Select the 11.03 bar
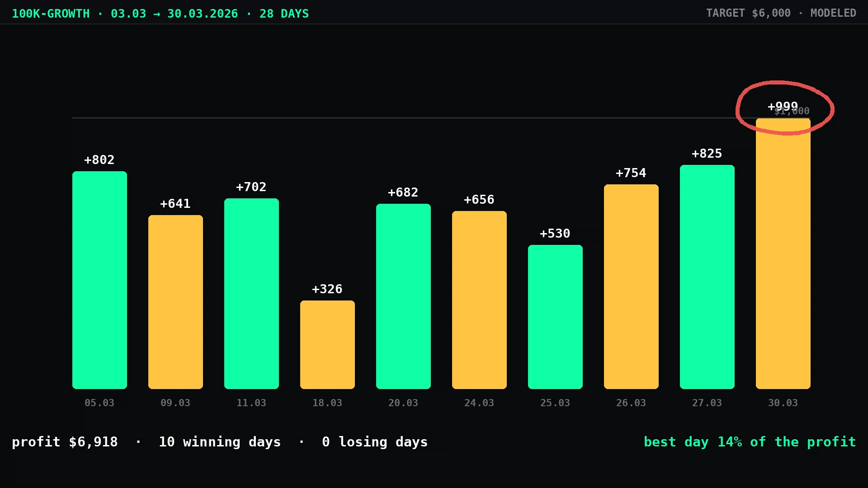The width and height of the screenshot is (868, 488). [251, 294]
